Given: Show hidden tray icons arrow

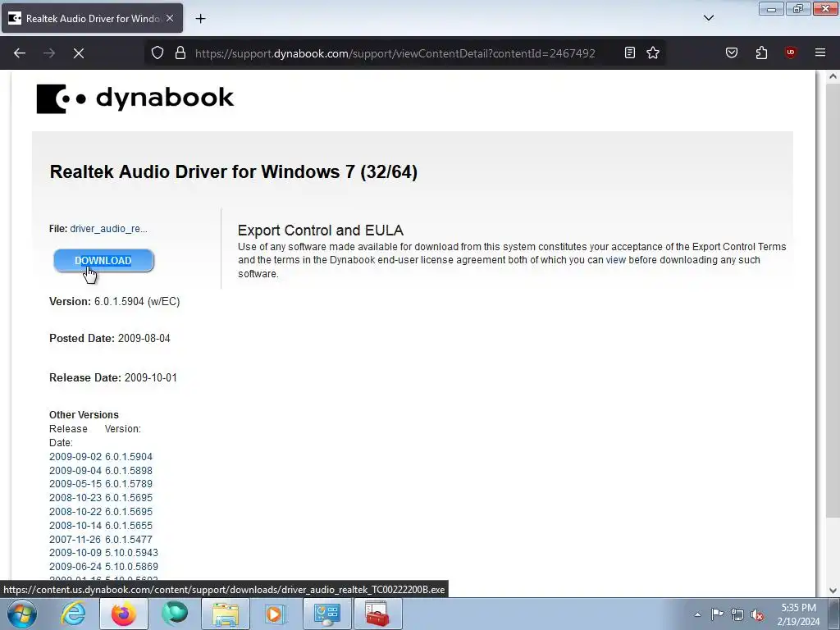Looking at the screenshot, I should [x=697, y=614].
